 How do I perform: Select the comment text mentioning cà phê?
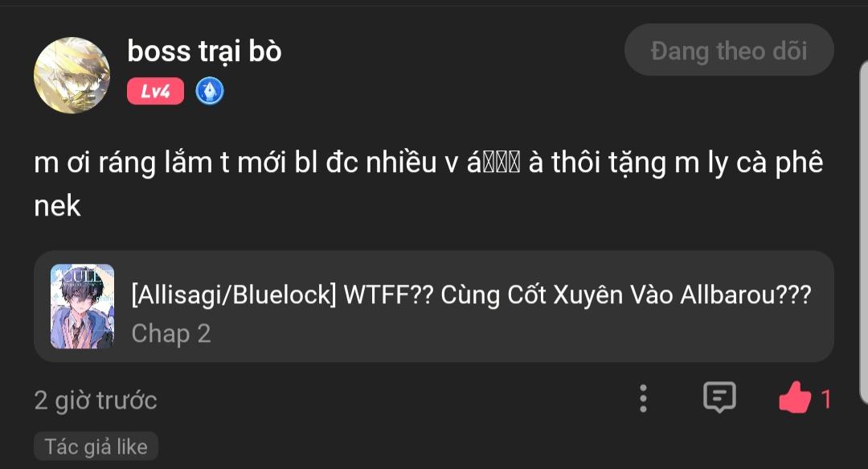428,184
